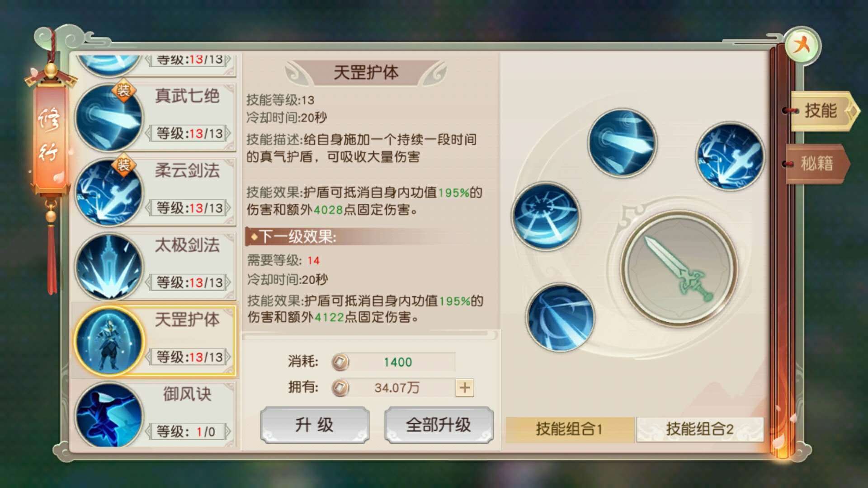Switch to 技能组合2 preset
868x488 pixels.
pos(699,429)
